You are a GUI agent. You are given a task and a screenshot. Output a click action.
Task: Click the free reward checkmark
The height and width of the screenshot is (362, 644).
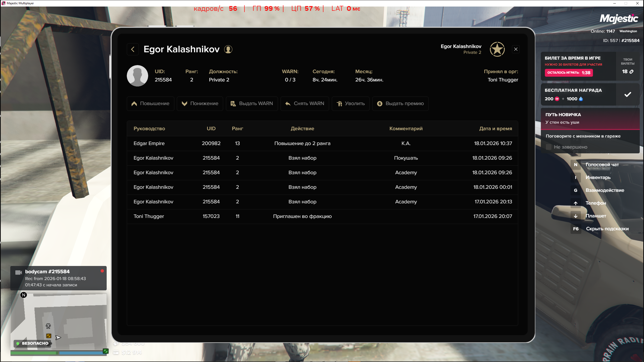pos(628,95)
